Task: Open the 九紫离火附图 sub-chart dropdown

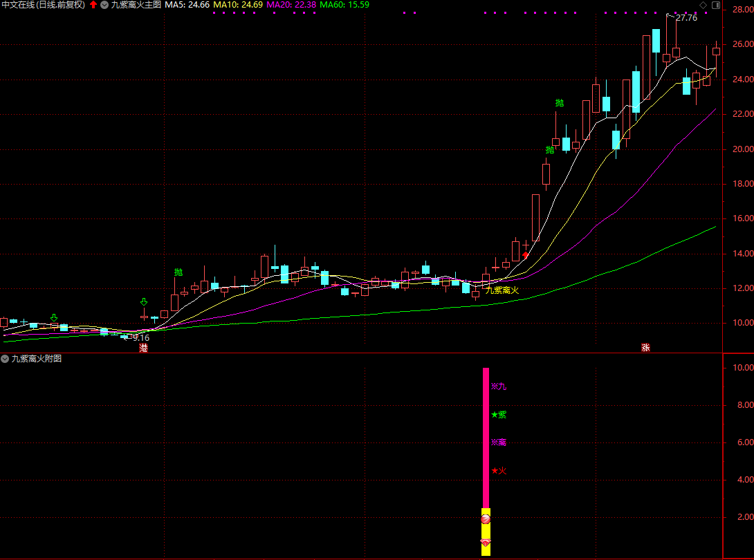Action: pos(5,359)
